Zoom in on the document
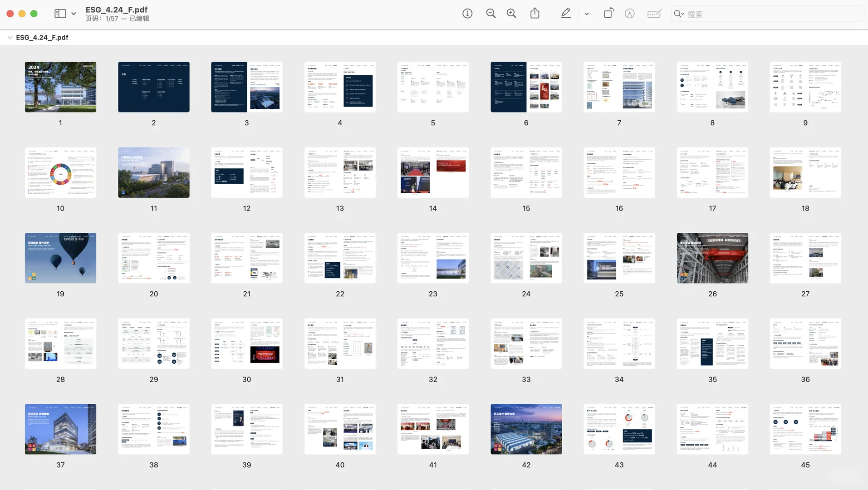This screenshot has width=868, height=490. click(x=512, y=14)
